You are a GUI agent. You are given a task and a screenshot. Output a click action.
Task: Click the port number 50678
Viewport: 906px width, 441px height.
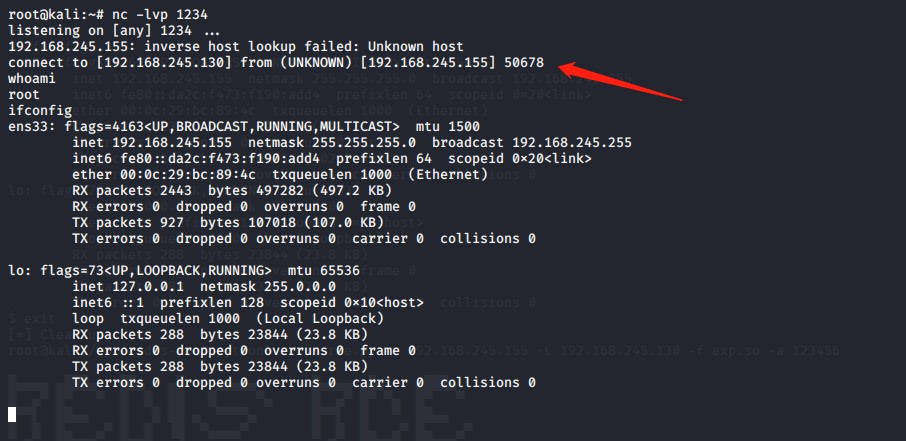(523, 62)
